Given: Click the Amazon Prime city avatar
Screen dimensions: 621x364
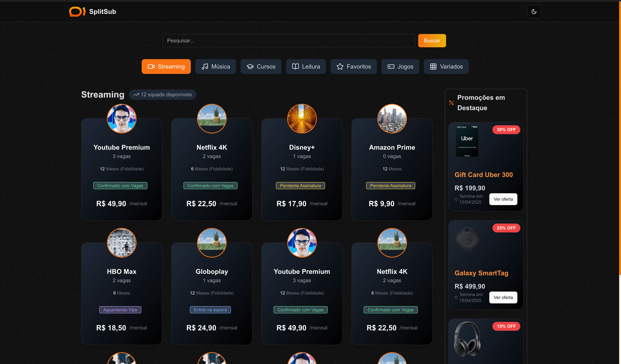Looking at the screenshot, I should [392, 119].
